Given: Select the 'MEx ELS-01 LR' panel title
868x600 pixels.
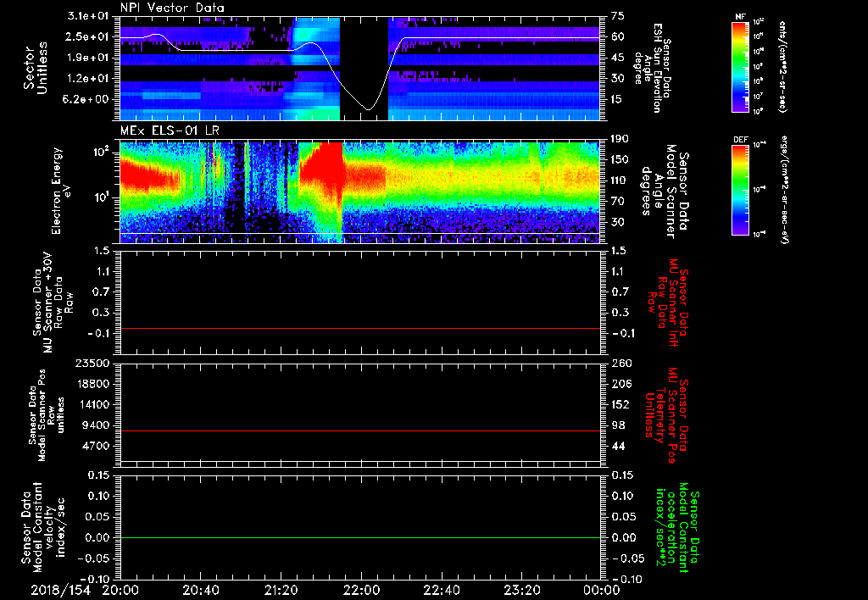Looking at the screenshot, I should (170, 131).
